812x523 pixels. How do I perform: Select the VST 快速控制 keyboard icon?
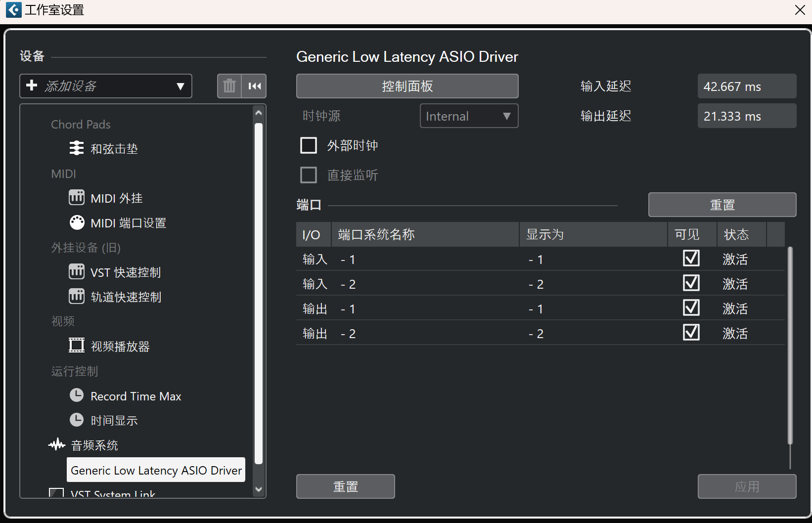click(x=77, y=271)
